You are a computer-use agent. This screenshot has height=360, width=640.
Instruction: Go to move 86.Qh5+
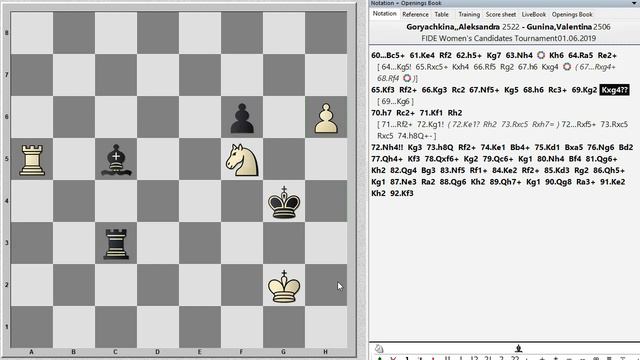pyautogui.click(x=609, y=170)
